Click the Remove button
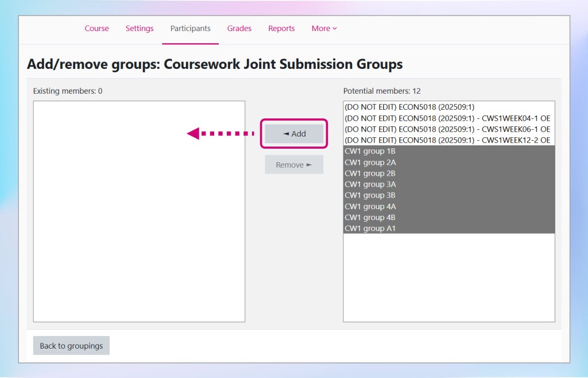Screen dimensions: 588x378 click(293, 164)
